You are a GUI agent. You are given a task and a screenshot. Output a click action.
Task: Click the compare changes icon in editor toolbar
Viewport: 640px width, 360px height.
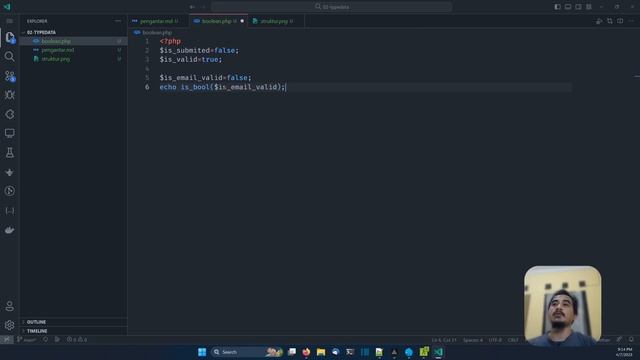point(610,21)
